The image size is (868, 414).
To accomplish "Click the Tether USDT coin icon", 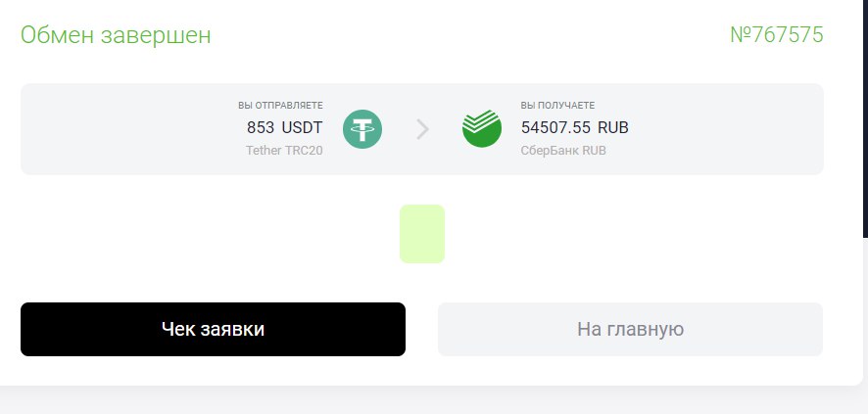I will click(x=362, y=129).
